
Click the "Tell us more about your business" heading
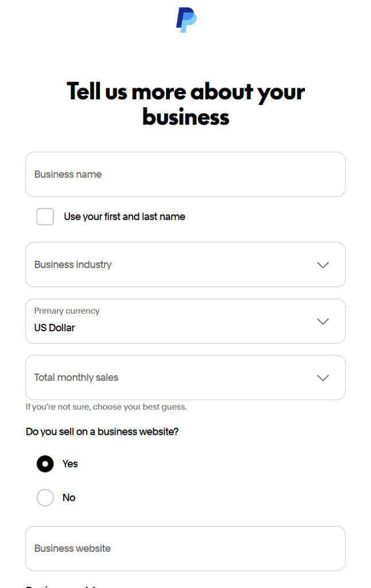185,104
